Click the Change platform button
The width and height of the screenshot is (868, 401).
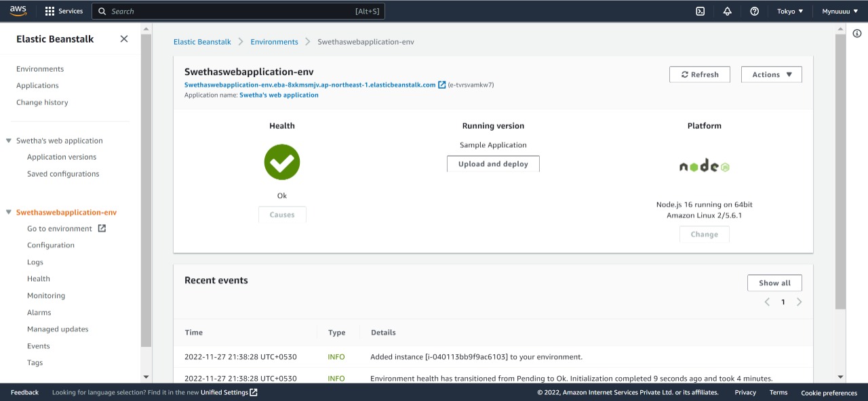pos(705,234)
